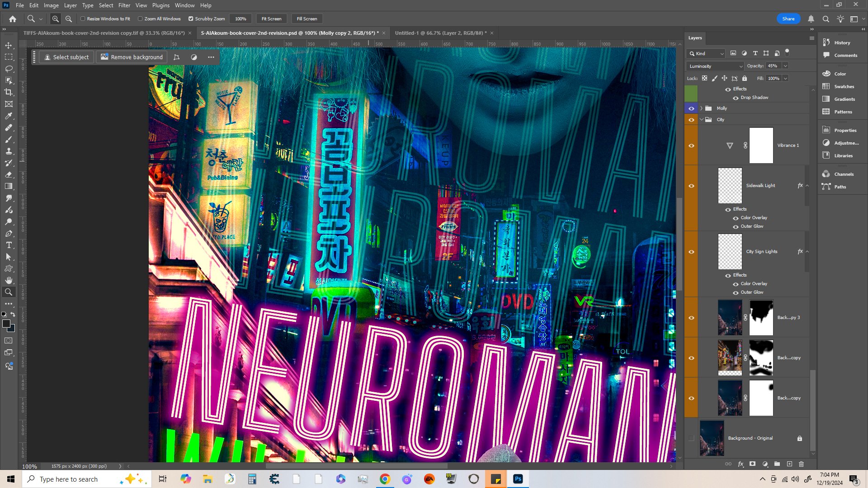
Task: Switch to TIFFS-AlAkoum-book-cover tab
Action: click(104, 33)
